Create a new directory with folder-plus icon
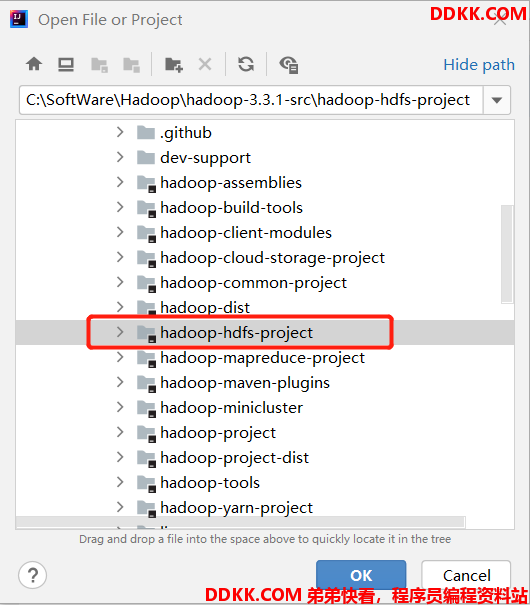Viewport: 530px width, 605px height. pyautogui.click(x=174, y=64)
